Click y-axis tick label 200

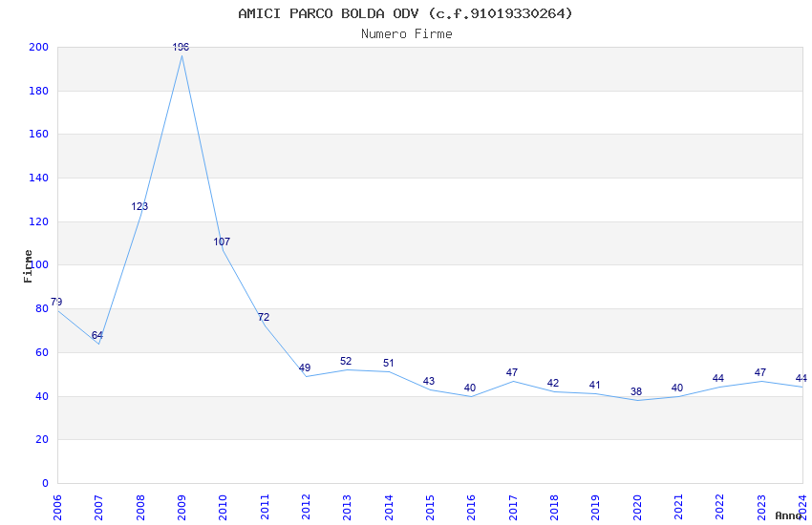(39, 47)
